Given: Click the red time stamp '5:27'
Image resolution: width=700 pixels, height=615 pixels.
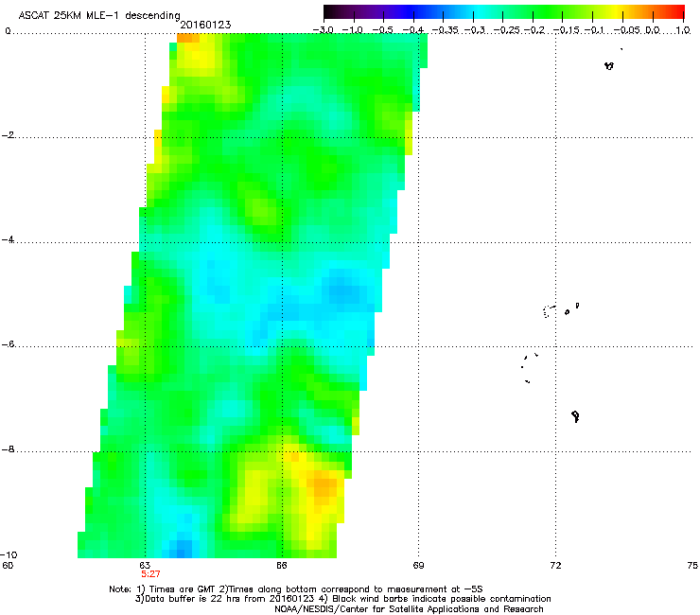Looking at the screenshot, I should (150, 574).
